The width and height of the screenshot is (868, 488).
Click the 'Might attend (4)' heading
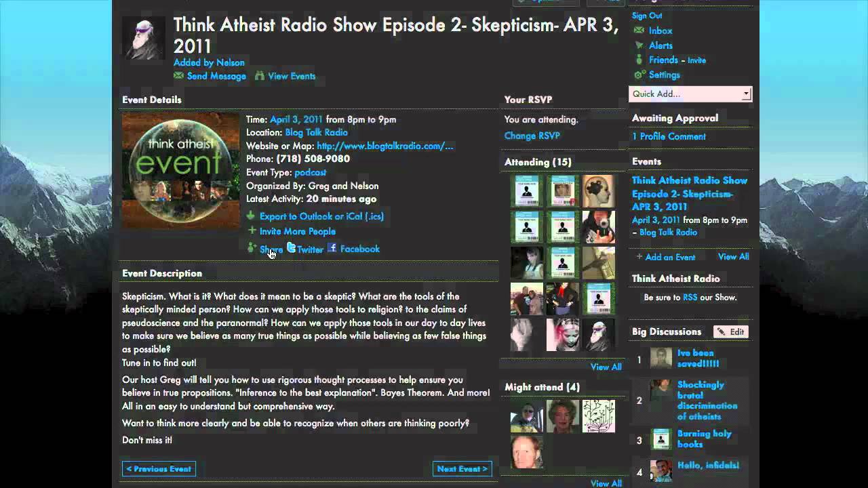(542, 387)
